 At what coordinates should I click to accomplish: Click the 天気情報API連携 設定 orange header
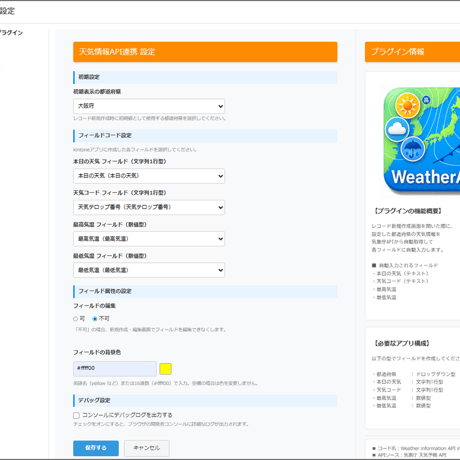click(205, 52)
